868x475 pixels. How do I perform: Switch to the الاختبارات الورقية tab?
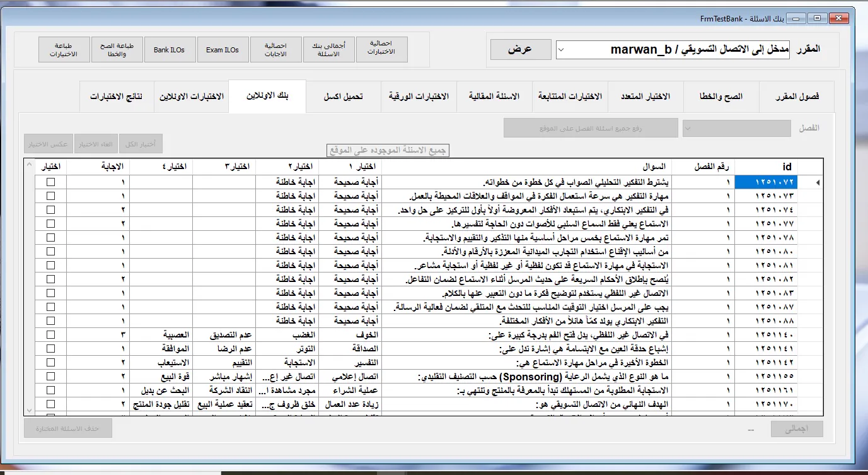tap(419, 97)
